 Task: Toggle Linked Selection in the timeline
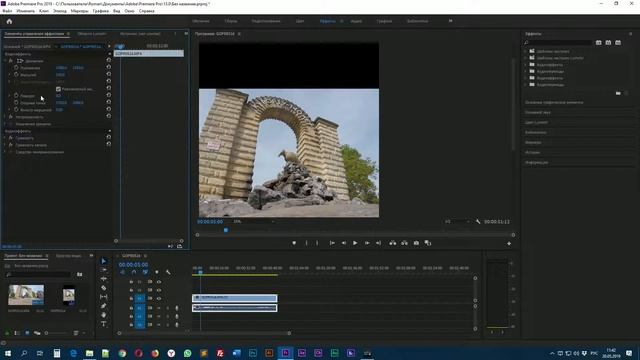[145, 272]
